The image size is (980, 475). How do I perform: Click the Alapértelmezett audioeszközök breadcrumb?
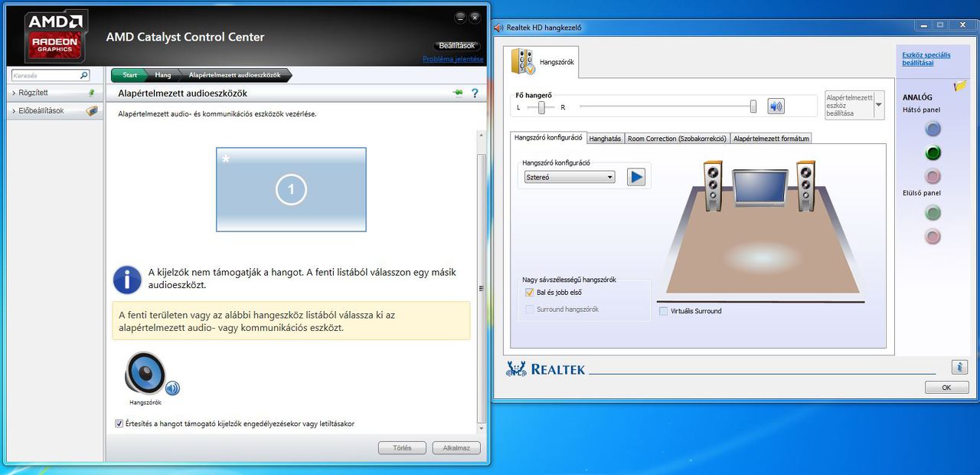tap(234, 75)
